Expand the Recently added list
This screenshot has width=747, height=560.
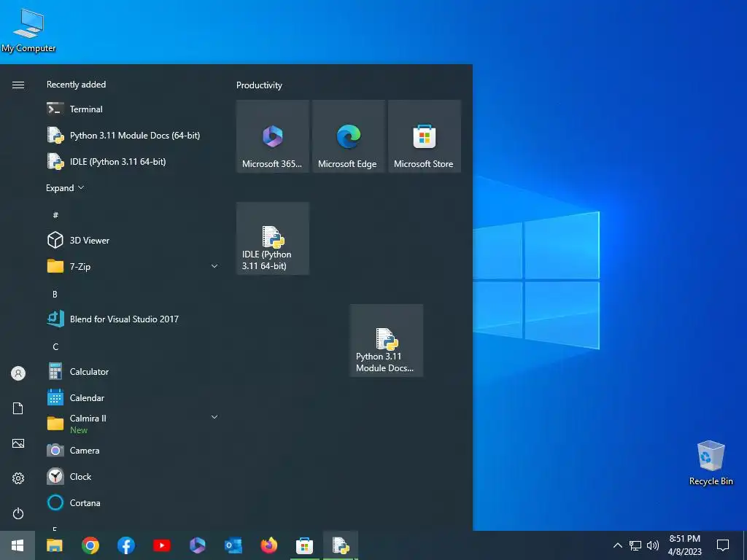pos(65,187)
